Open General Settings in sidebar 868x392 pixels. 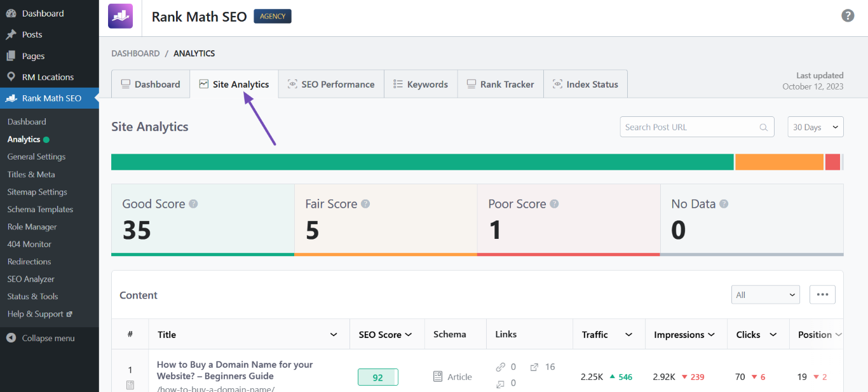click(x=36, y=156)
